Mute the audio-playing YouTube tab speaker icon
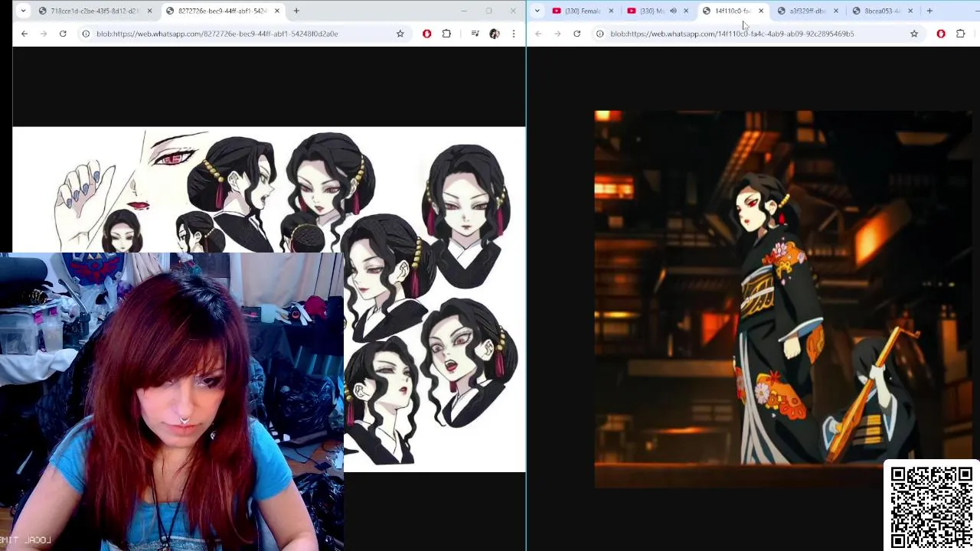This screenshot has width=980, height=551. [673, 11]
